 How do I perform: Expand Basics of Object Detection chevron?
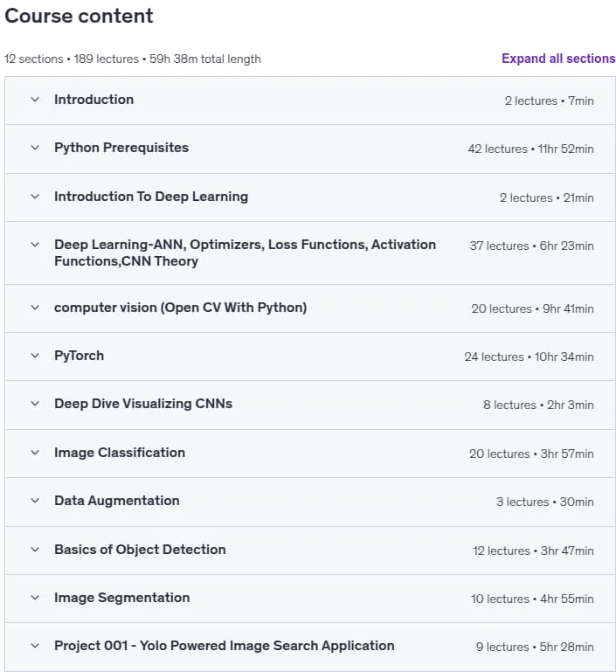[35, 549]
